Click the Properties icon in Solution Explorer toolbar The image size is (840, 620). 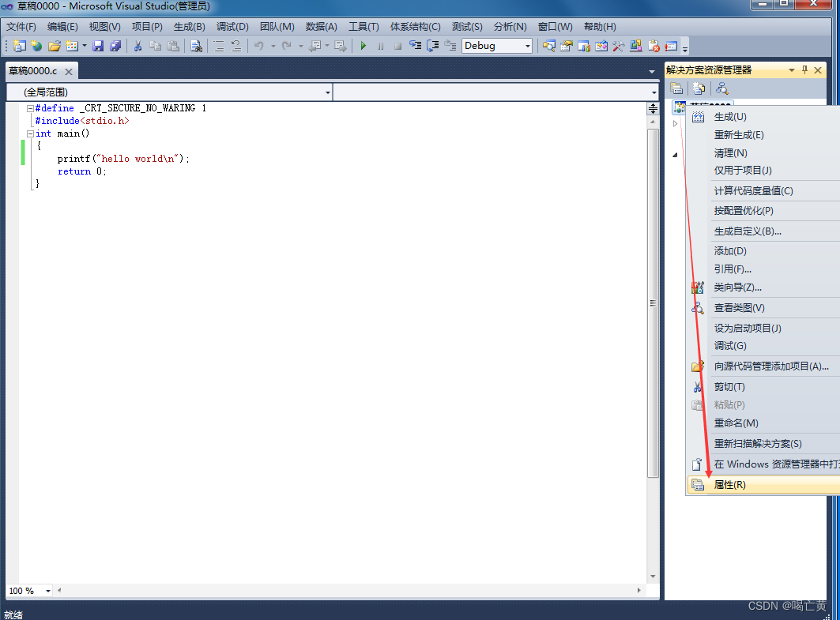[677, 88]
